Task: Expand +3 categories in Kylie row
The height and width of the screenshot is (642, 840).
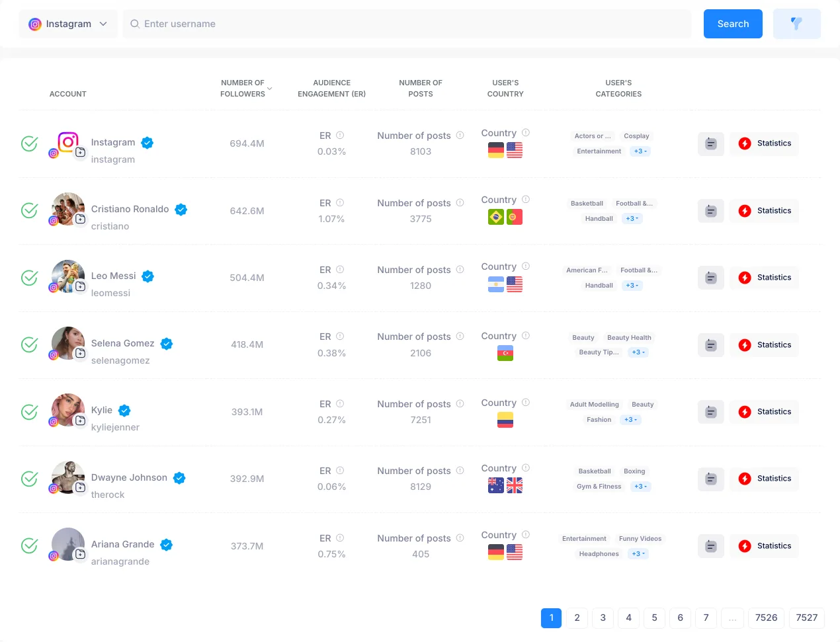Action: pyautogui.click(x=631, y=420)
